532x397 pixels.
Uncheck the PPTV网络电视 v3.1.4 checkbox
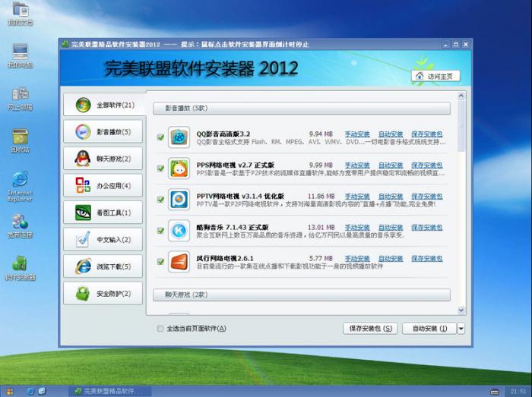160,200
